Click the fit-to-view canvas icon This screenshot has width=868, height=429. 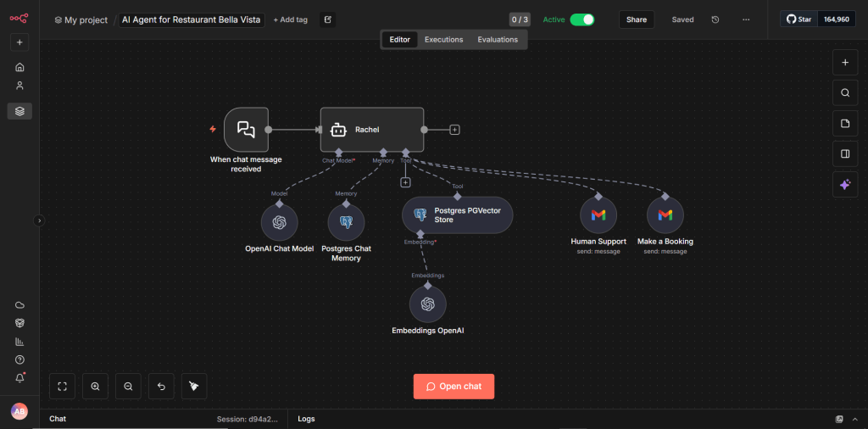click(62, 387)
